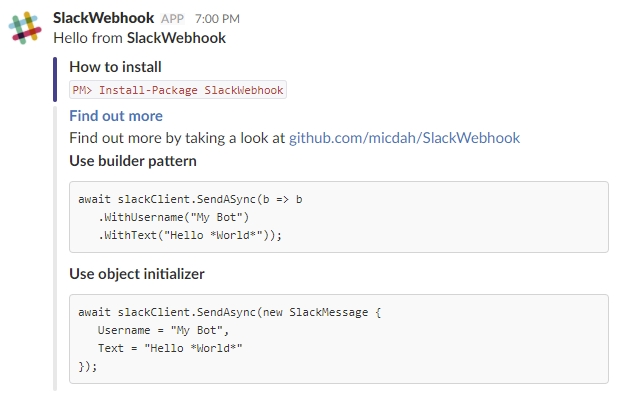Click the Text = "Hello *World*" code line
642x409 pixels.
tap(170, 348)
